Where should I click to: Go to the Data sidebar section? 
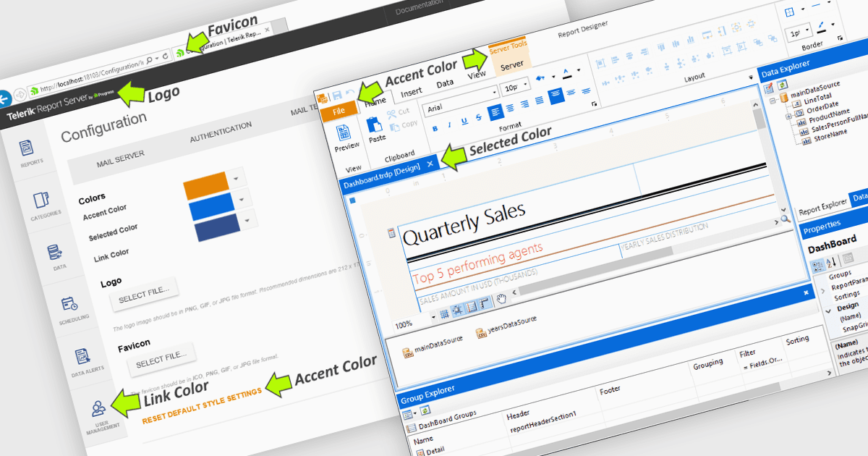[x=58, y=256]
